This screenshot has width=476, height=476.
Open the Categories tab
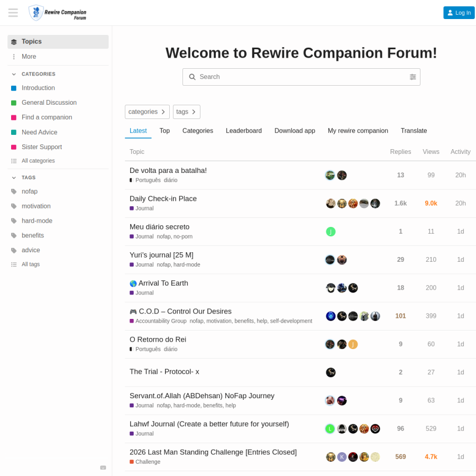click(198, 131)
